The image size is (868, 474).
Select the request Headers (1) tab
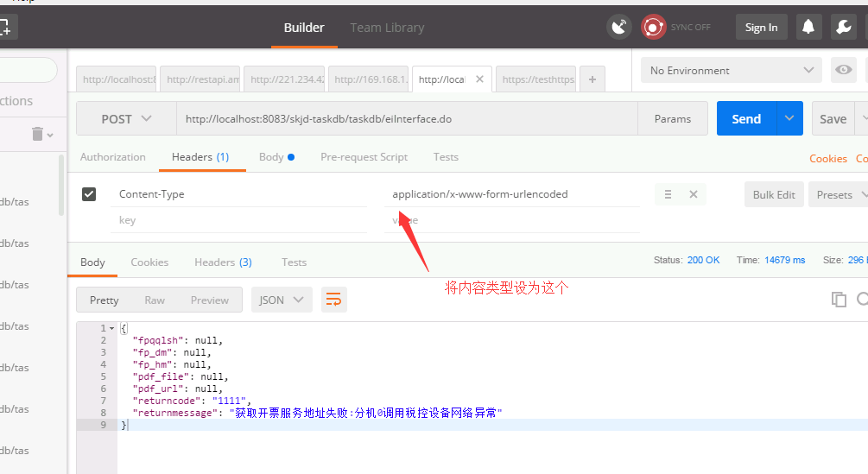(x=200, y=157)
